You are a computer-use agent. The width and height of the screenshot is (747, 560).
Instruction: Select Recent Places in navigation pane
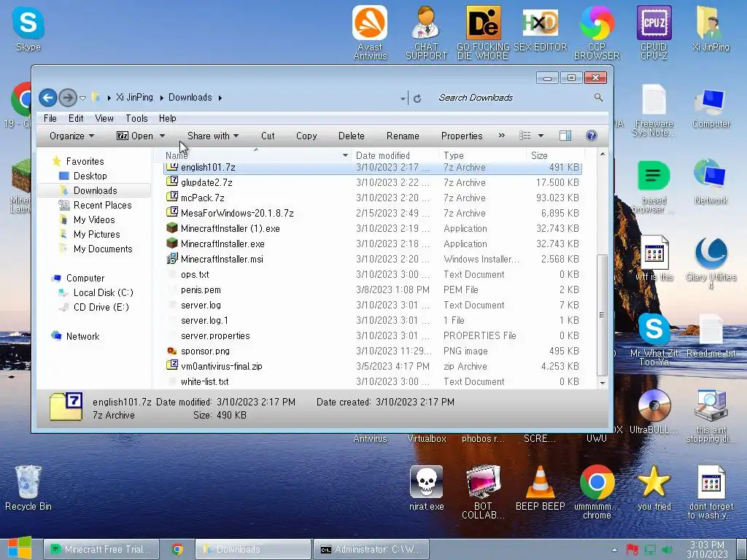coord(102,205)
